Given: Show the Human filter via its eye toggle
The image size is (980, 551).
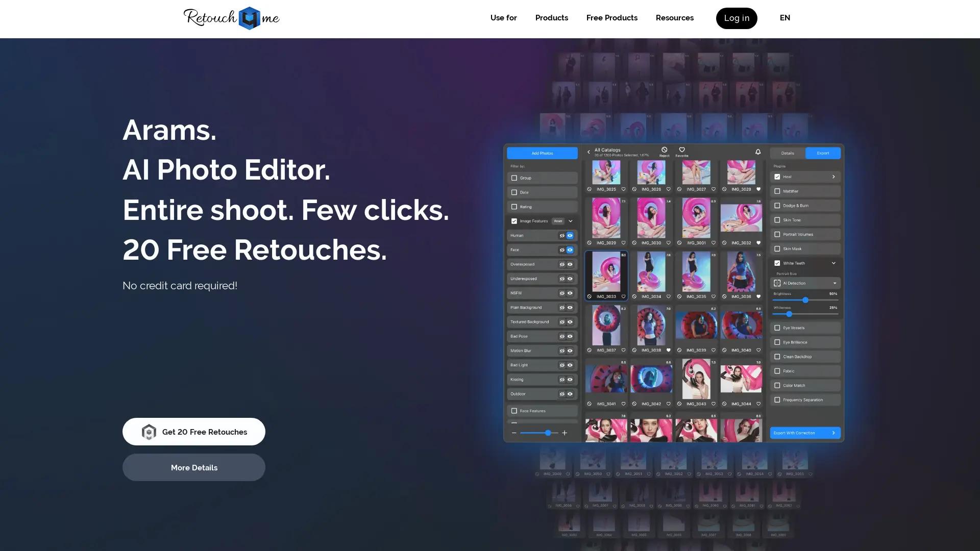Looking at the screenshot, I should pyautogui.click(x=570, y=235).
